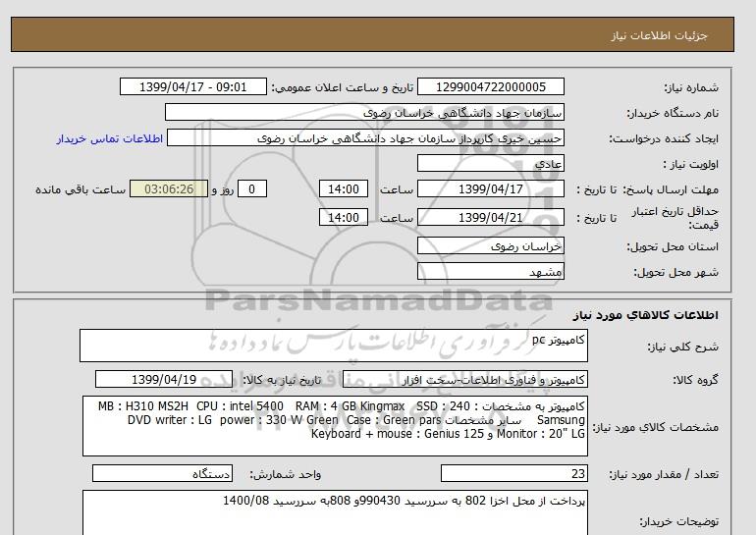
Task: Select the goods group field سخت افزار
Action: [464, 380]
